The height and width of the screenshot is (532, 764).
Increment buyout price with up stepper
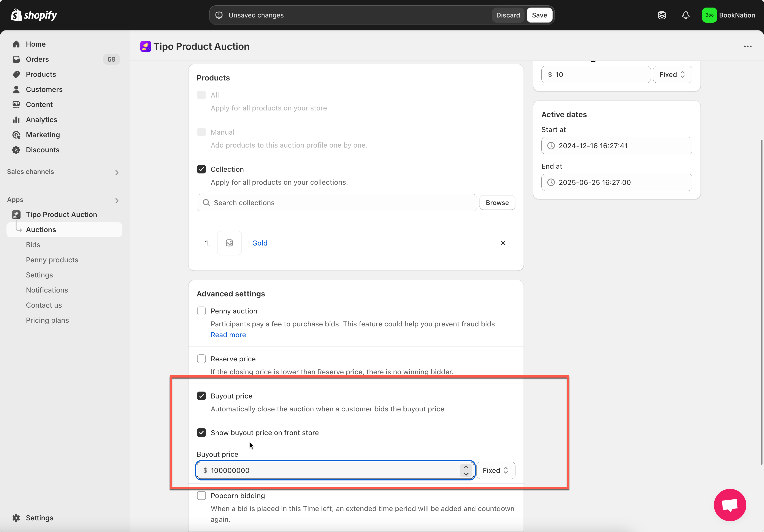point(466,467)
